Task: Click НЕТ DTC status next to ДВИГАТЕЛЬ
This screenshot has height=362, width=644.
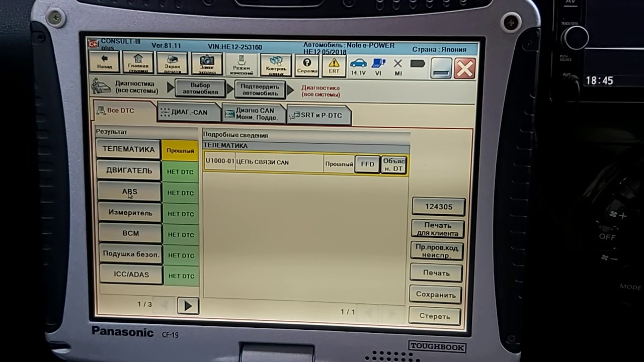Action: click(181, 172)
